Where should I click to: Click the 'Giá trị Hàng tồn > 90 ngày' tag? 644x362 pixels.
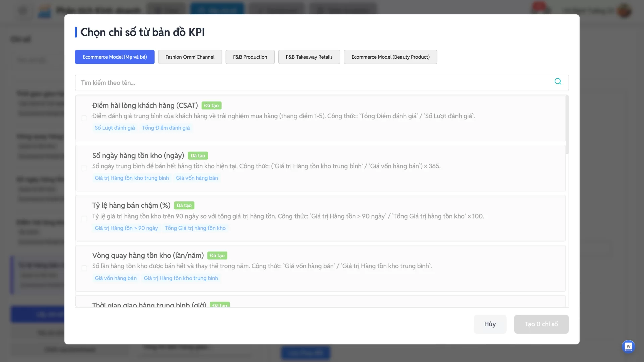126,228
